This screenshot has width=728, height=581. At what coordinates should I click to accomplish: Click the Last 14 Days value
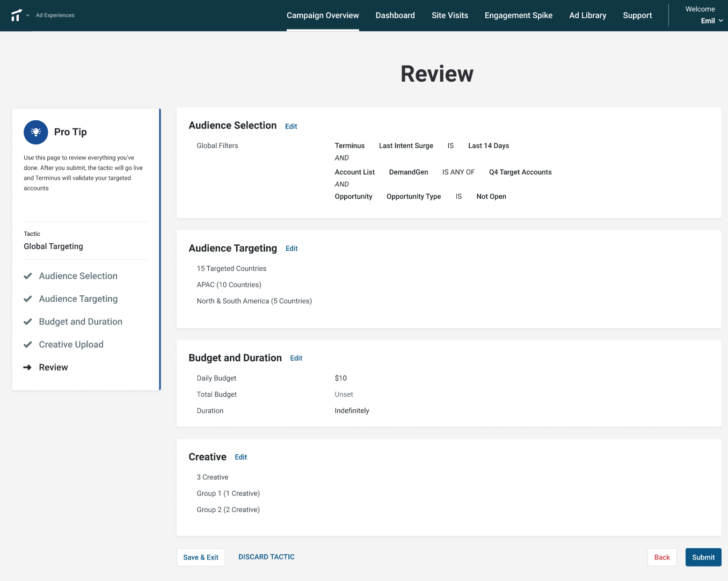(x=489, y=146)
